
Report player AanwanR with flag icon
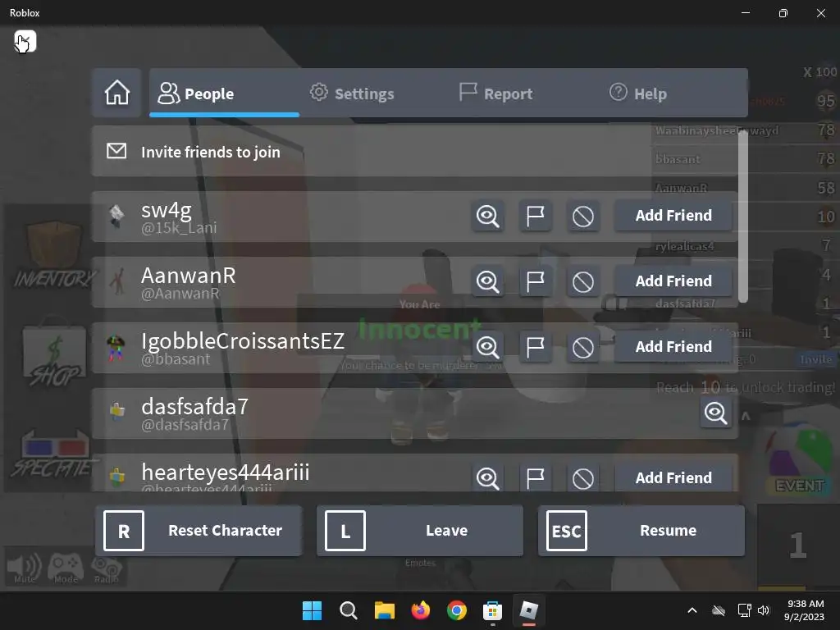[x=535, y=281]
